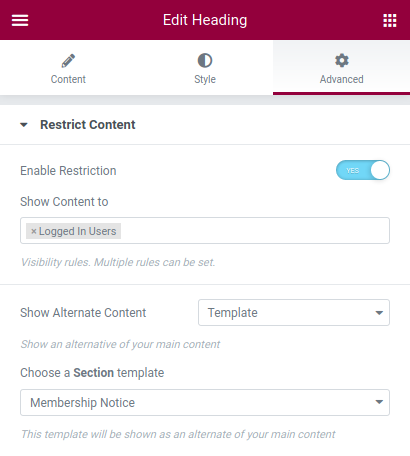410x456 pixels.
Task: Open the widgets grid panel
Action: pos(390,20)
